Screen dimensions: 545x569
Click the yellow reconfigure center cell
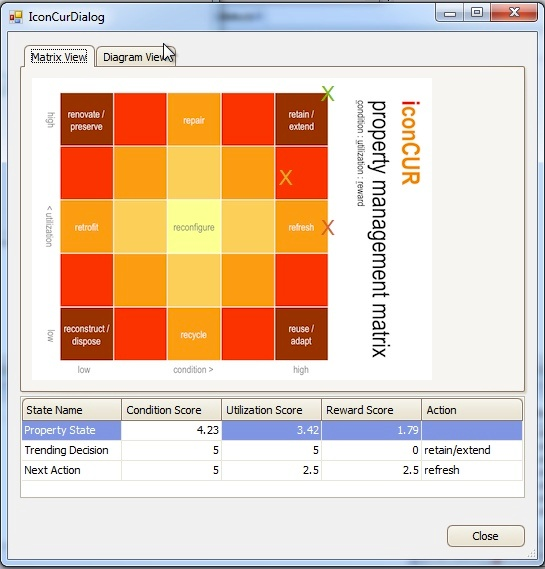pos(194,227)
